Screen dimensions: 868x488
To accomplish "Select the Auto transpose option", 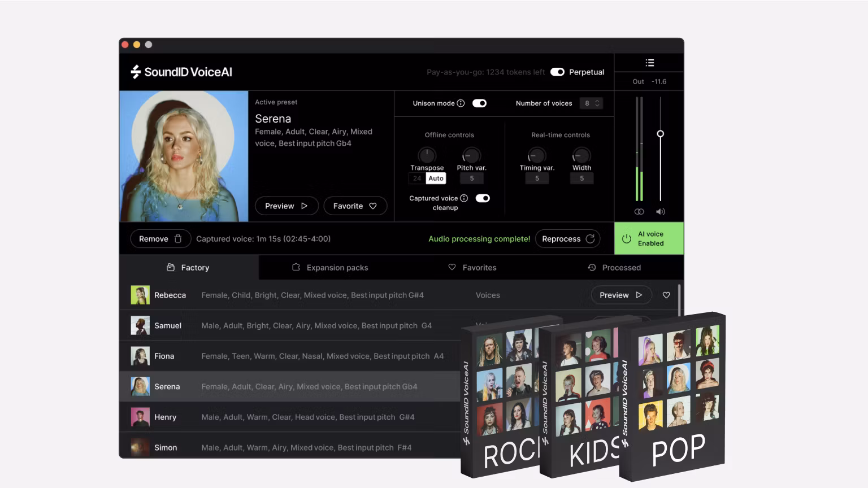I will (436, 178).
